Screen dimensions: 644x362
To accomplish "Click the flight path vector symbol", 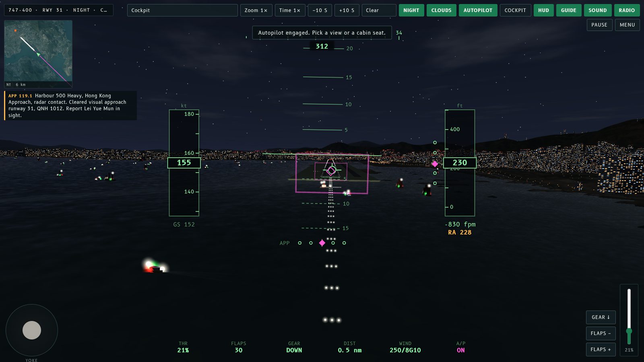I will click(x=331, y=171).
